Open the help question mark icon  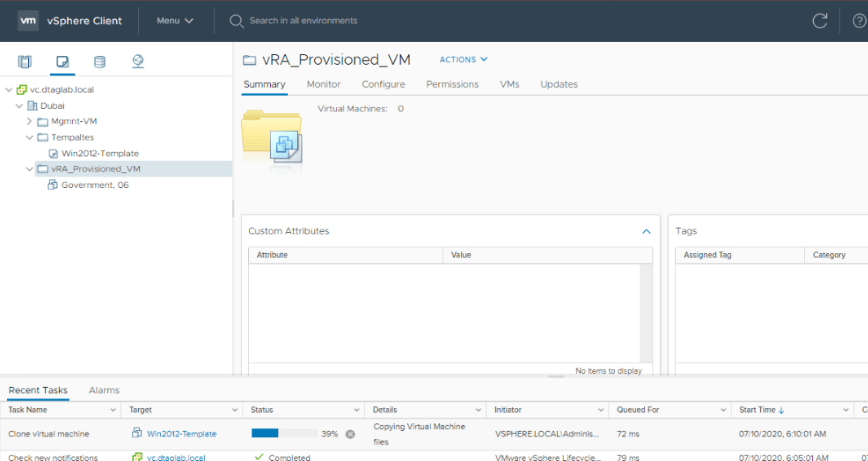click(x=859, y=20)
